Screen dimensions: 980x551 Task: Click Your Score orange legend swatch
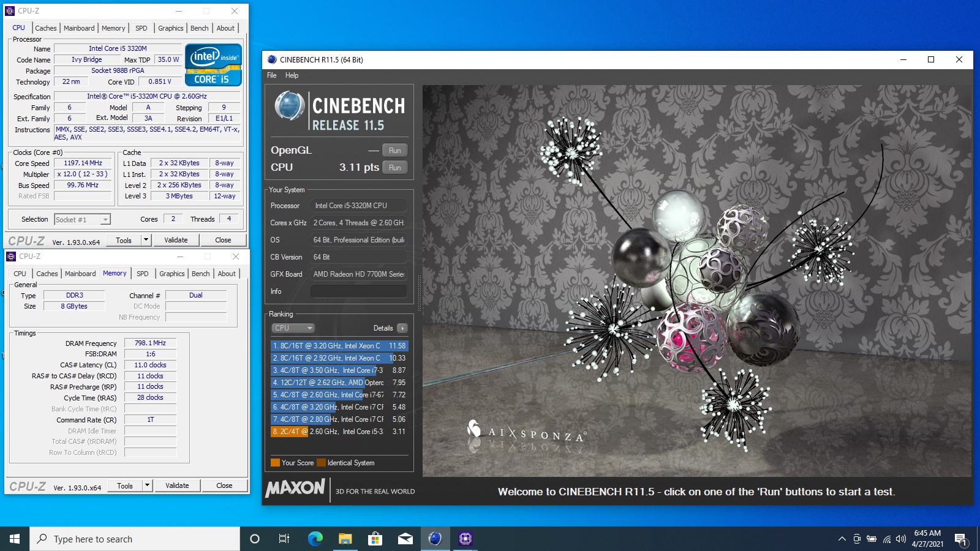pyautogui.click(x=275, y=463)
